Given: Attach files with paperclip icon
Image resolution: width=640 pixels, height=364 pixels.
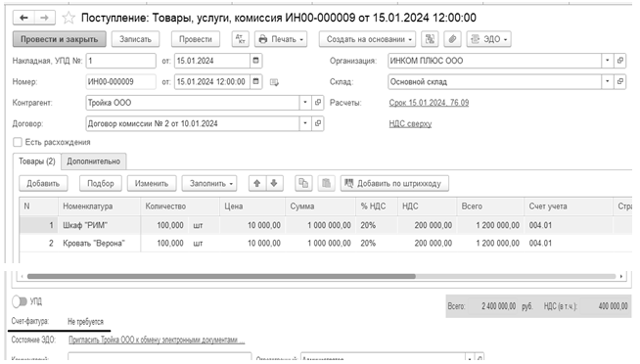Looking at the screenshot, I should [x=452, y=39].
